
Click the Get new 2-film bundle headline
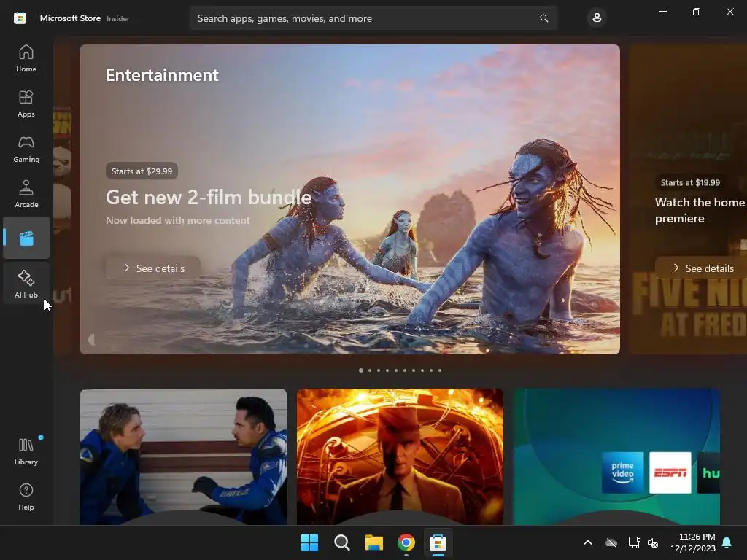209,197
